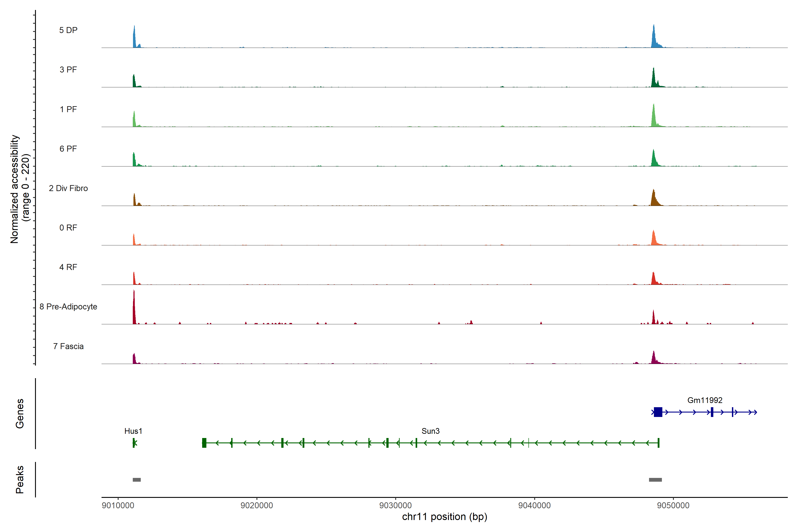Click the 9010000 axis tick label
798x532 pixels.
(x=118, y=505)
